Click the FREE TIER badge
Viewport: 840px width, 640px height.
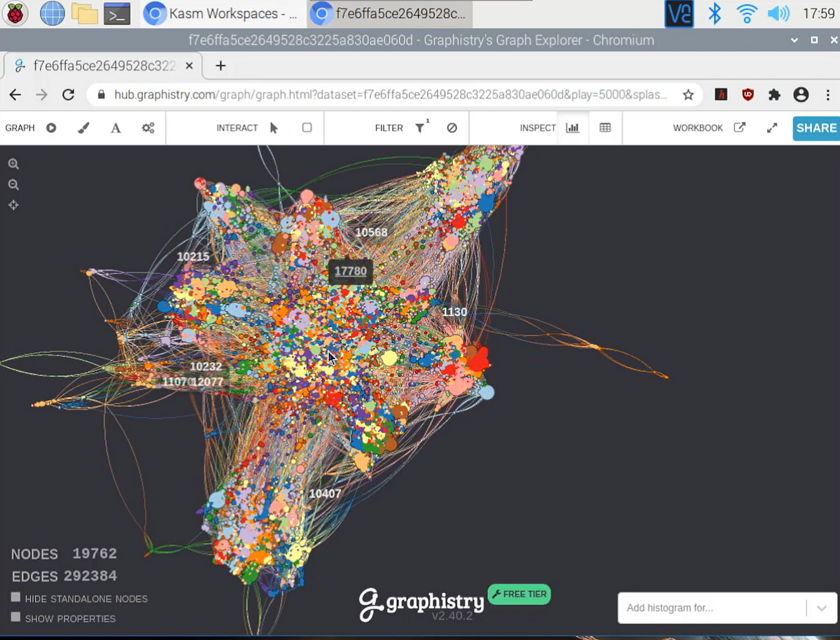(519, 594)
